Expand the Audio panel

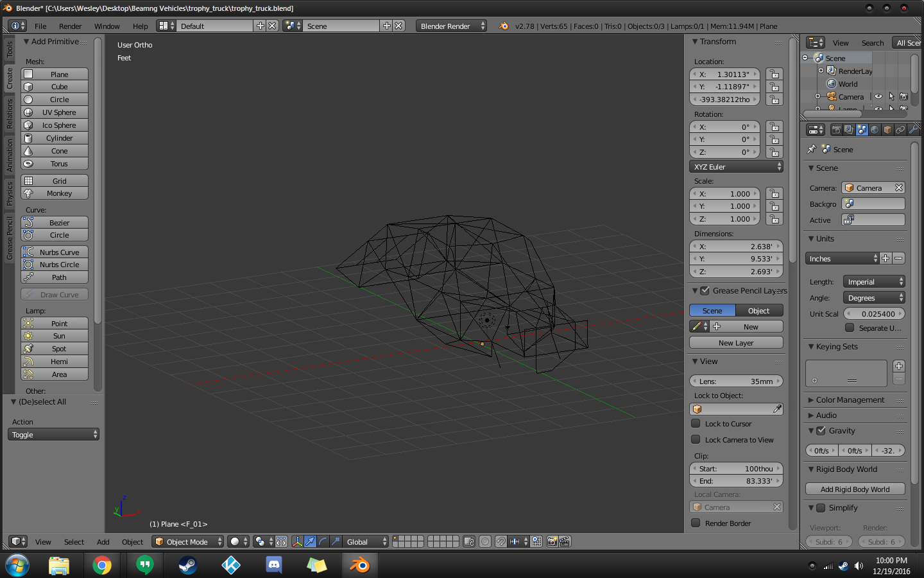pyautogui.click(x=826, y=415)
